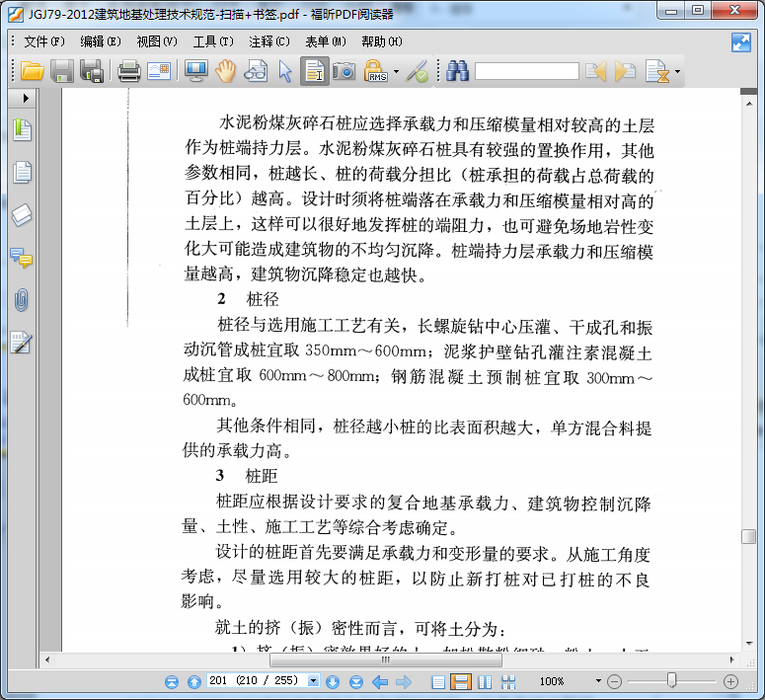Open the Attachments paperclip panel
This screenshot has width=765, height=700.
point(22,300)
